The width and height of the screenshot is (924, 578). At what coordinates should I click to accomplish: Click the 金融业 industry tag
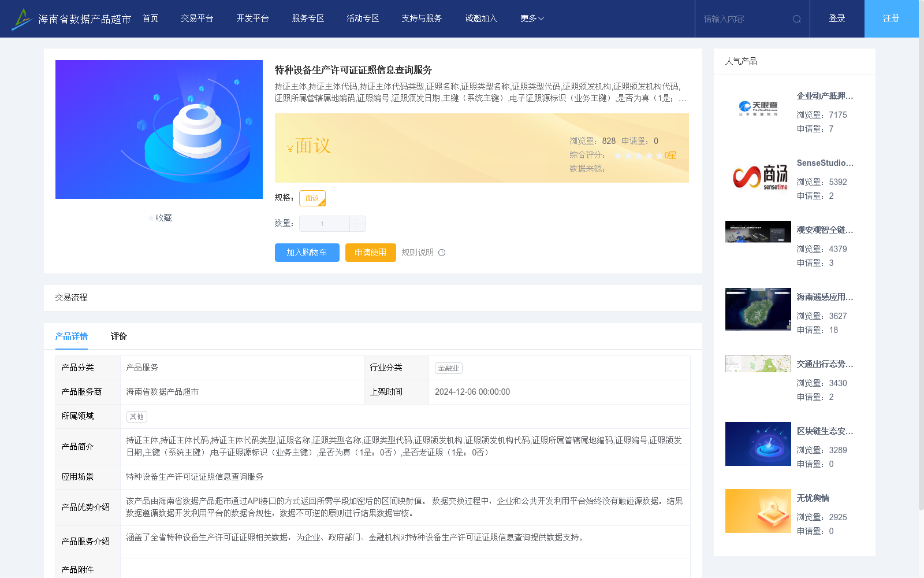448,368
